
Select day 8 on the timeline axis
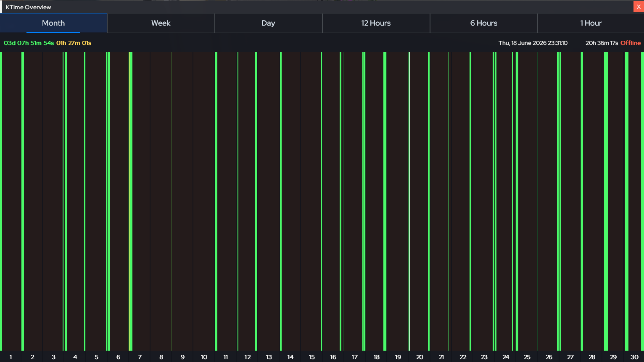[161, 357]
